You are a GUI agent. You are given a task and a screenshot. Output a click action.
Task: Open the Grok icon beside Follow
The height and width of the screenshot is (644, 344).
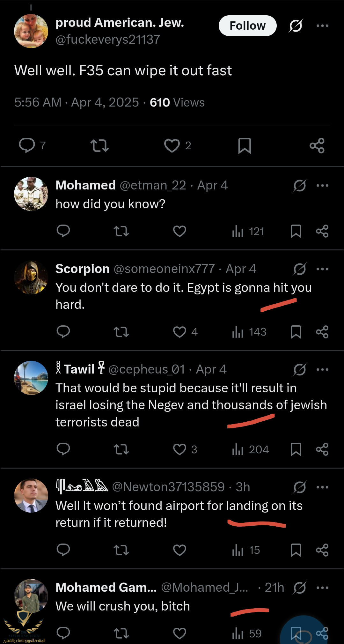(296, 26)
